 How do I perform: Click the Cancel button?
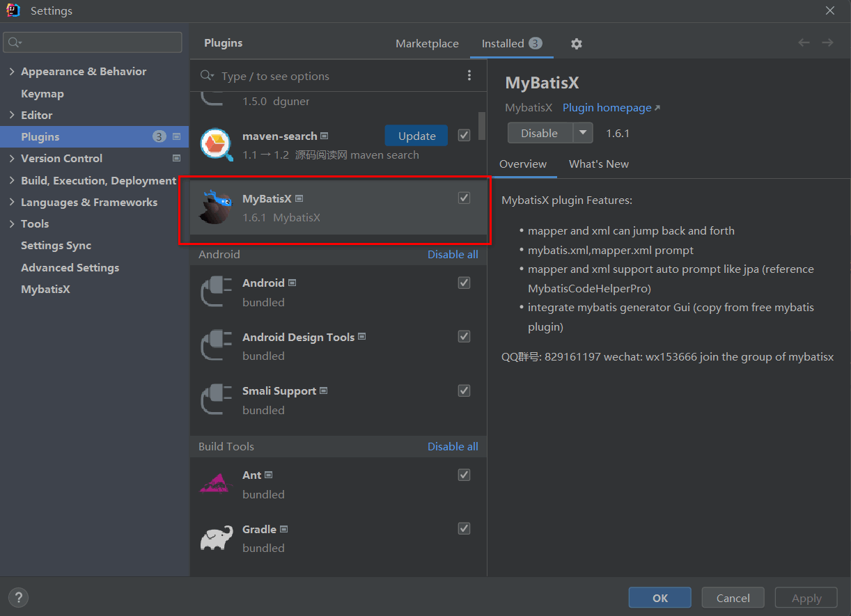733,598
